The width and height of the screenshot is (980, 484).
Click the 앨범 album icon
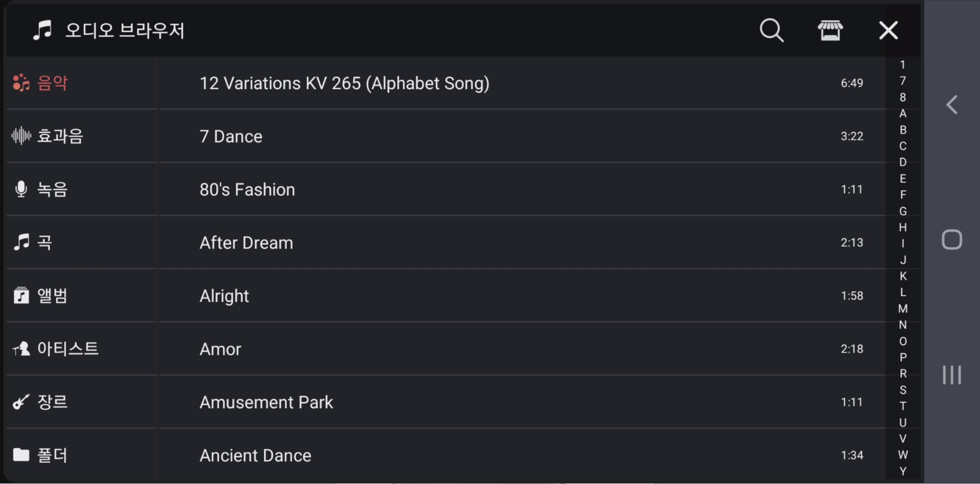(x=21, y=296)
